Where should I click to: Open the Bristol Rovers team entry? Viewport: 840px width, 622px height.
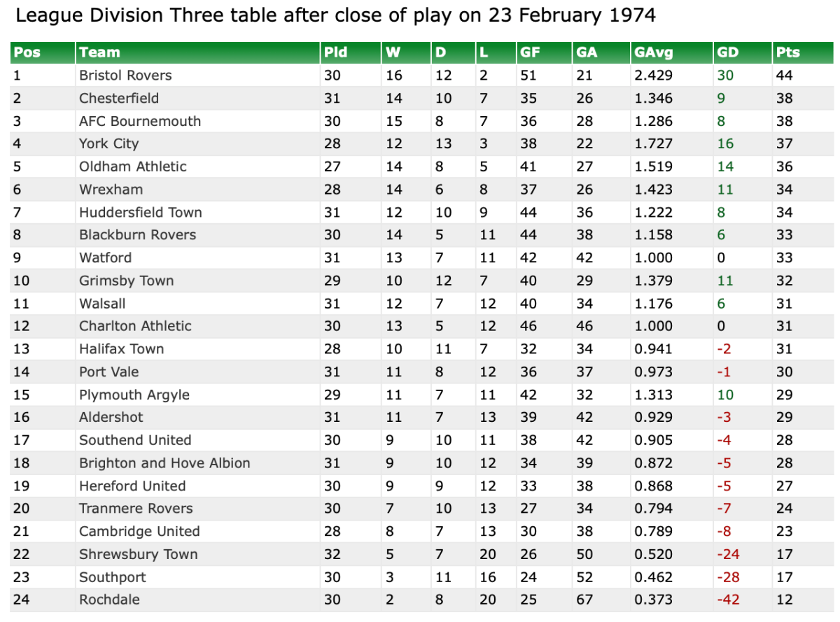click(x=125, y=76)
